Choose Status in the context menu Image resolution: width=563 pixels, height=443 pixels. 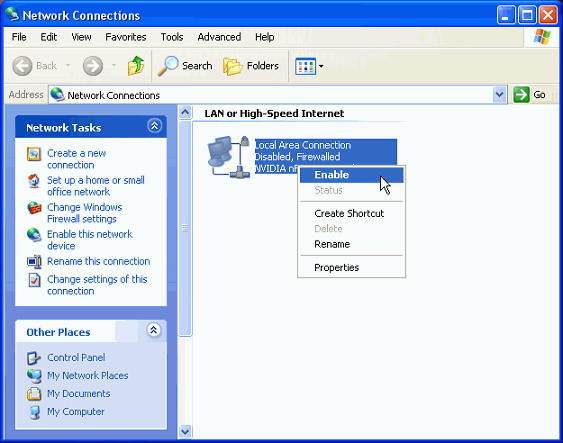tap(352, 190)
